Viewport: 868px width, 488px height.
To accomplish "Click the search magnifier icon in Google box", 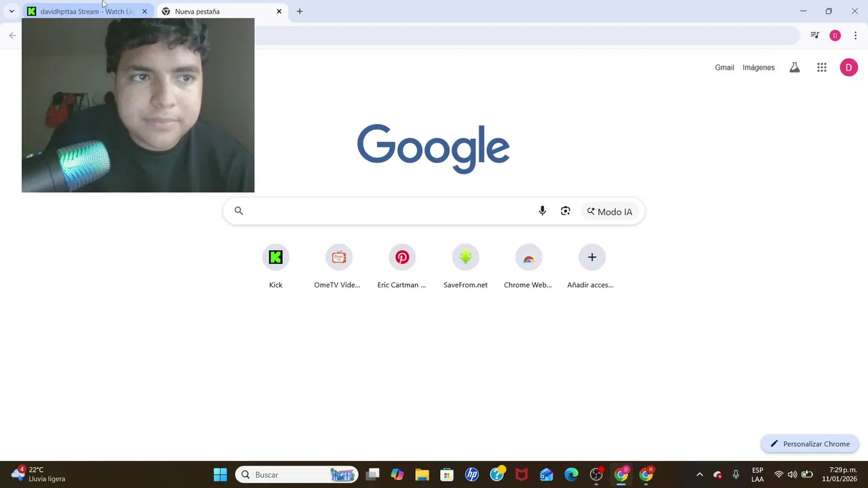I will pos(239,211).
